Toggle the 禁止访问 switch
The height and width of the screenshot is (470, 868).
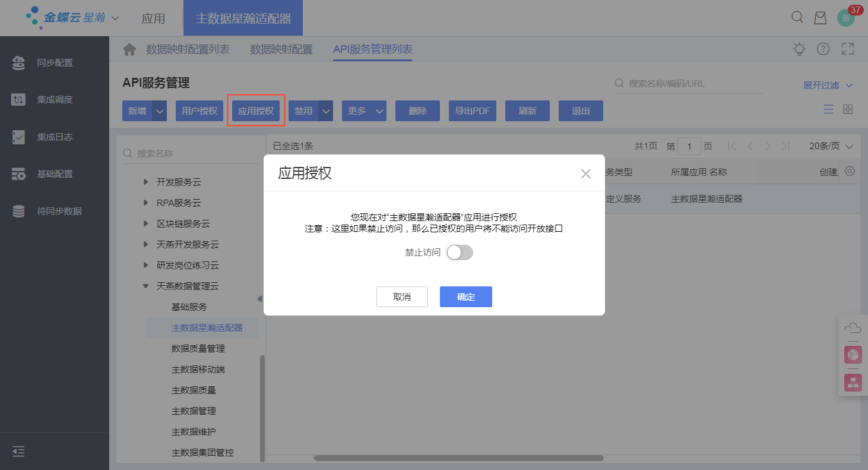(460, 253)
